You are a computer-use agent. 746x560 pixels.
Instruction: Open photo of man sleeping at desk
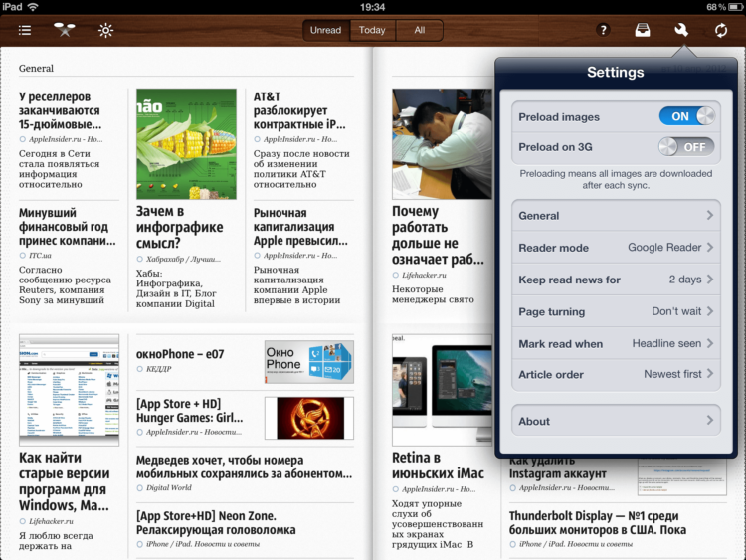pos(443,143)
